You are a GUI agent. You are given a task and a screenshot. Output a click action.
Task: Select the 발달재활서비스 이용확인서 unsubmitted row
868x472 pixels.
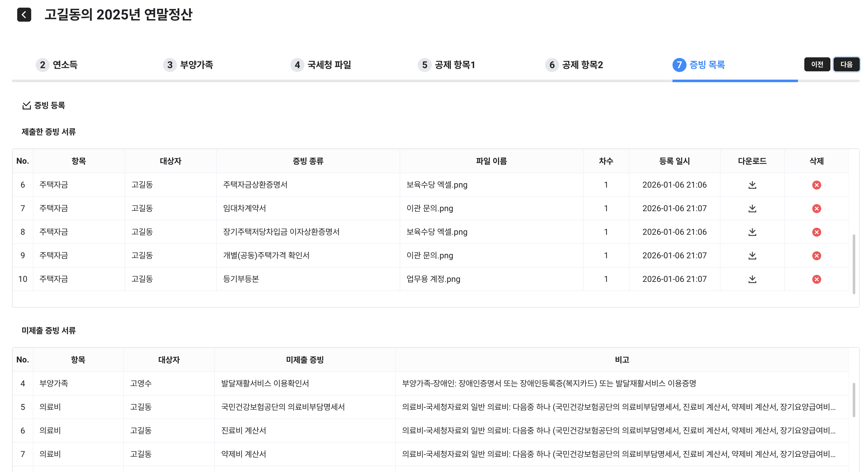[x=265, y=383]
